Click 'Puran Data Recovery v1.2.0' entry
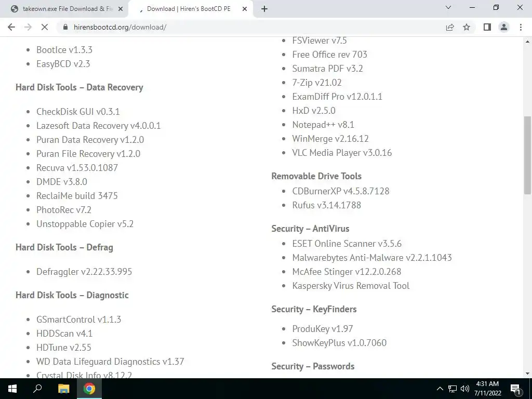This screenshot has height=399, width=532. [x=90, y=140]
